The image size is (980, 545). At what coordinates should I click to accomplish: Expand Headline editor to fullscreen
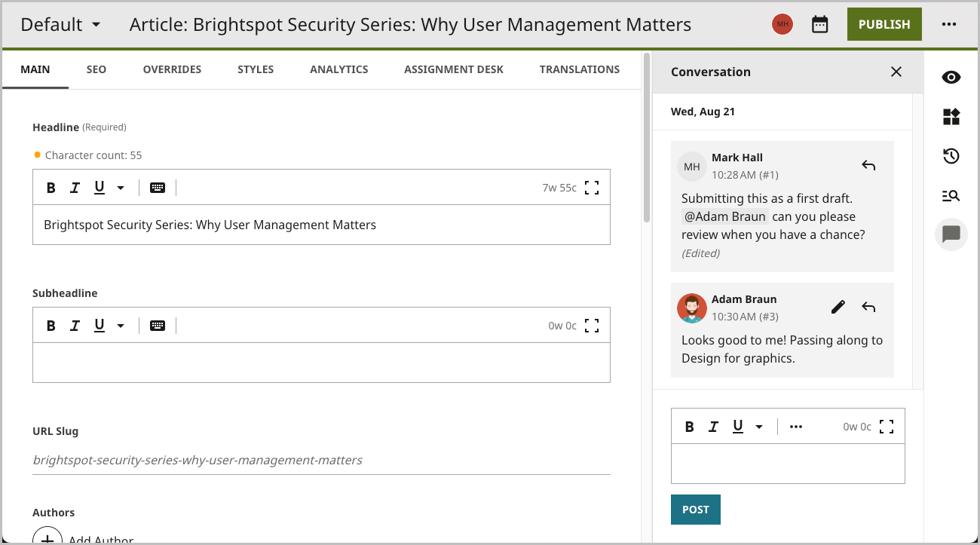coord(592,188)
